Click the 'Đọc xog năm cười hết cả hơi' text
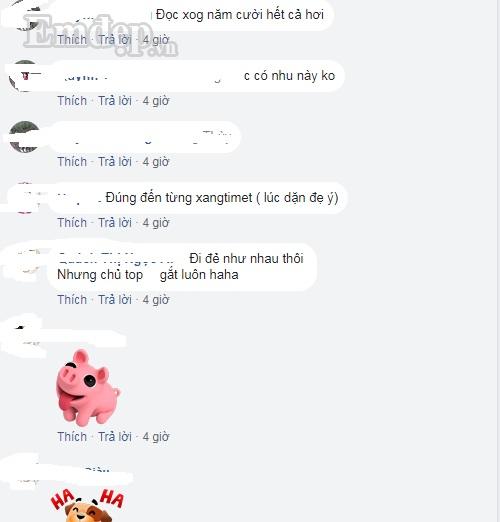The height and width of the screenshot is (522, 500). (240, 15)
